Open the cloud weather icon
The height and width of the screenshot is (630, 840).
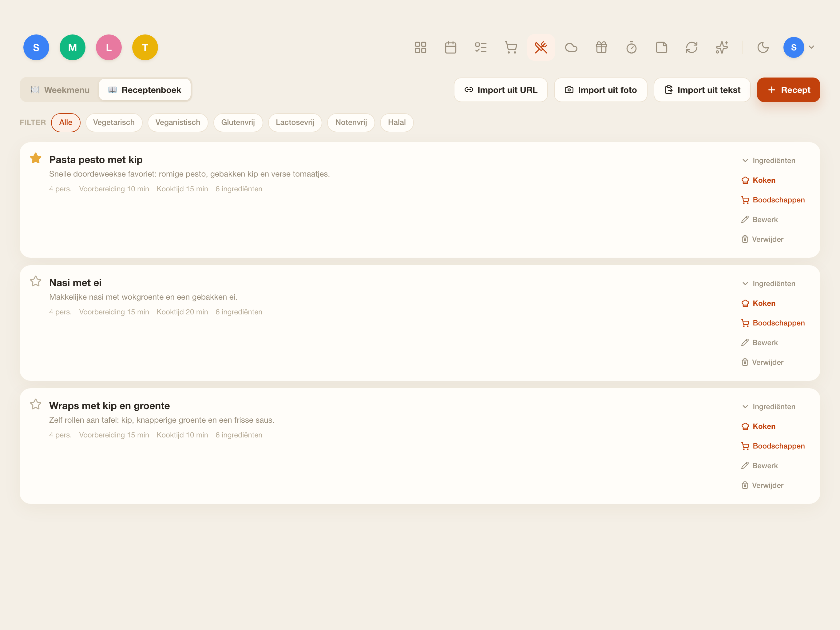coord(571,47)
